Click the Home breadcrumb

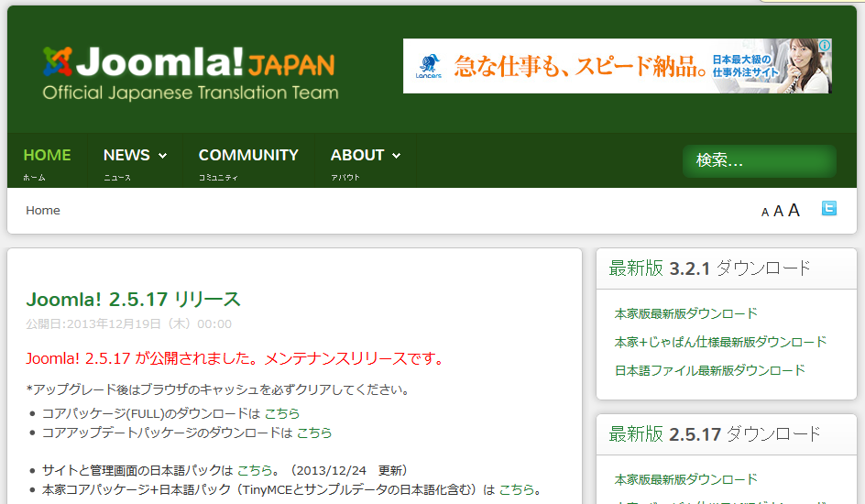(43, 211)
